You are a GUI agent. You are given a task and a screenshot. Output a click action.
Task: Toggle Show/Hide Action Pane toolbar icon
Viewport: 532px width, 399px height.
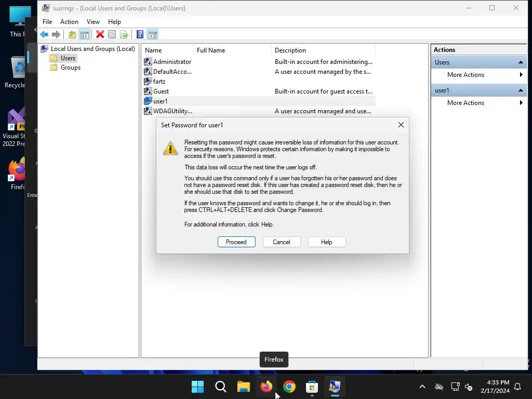pyautogui.click(x=153, y=35)
